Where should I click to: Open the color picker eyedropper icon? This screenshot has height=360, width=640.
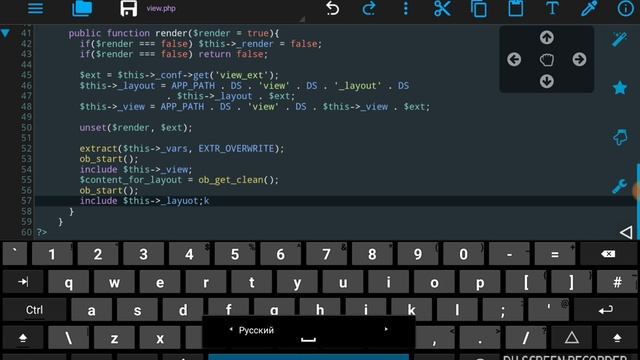[x=589, y=8]
